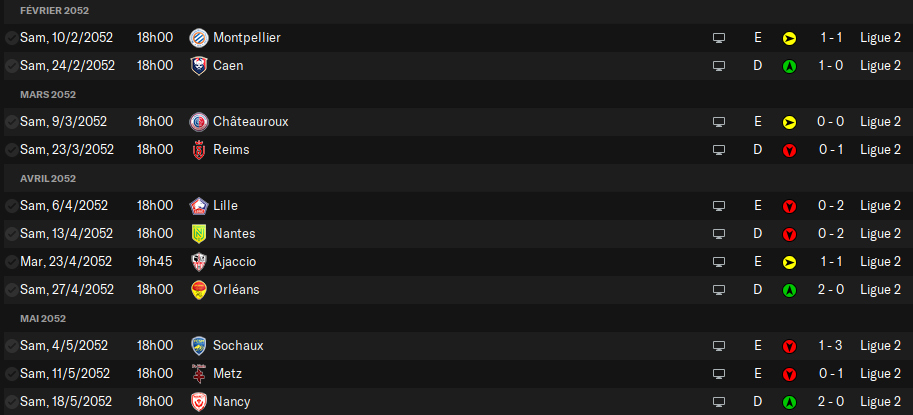Click the Caen club logo
Screen dimensions: 913x415
199,66
